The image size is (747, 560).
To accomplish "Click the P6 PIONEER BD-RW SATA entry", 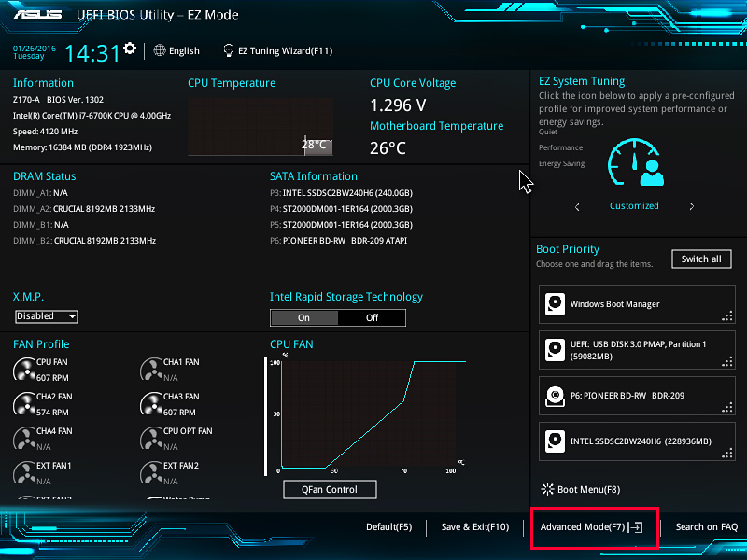I will click(338, 241).
